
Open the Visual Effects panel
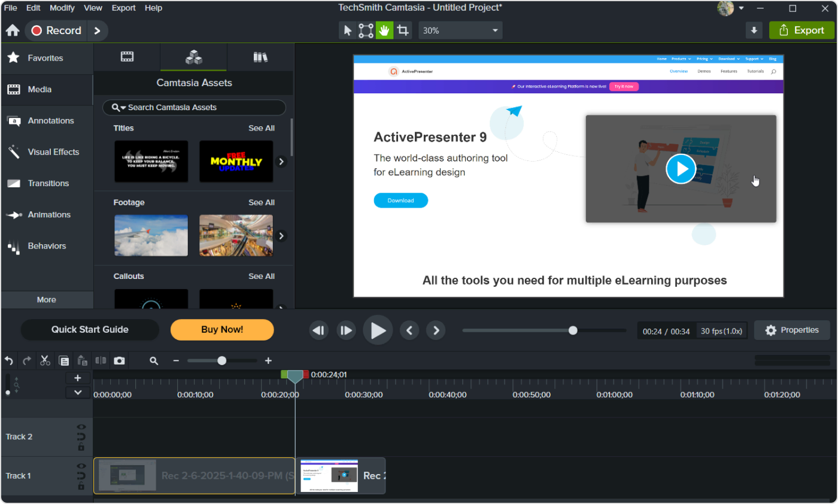point(47,151)
